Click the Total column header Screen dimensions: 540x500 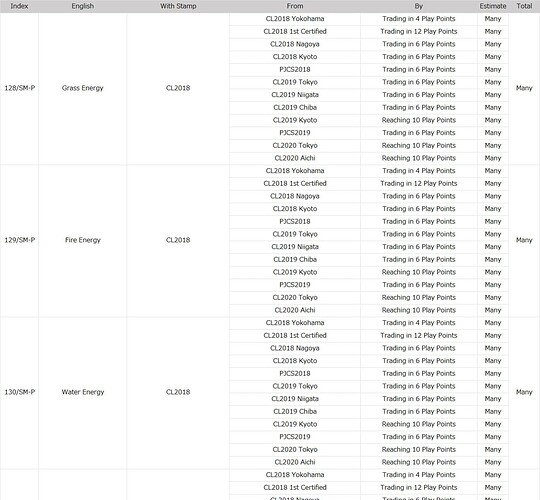524,6
